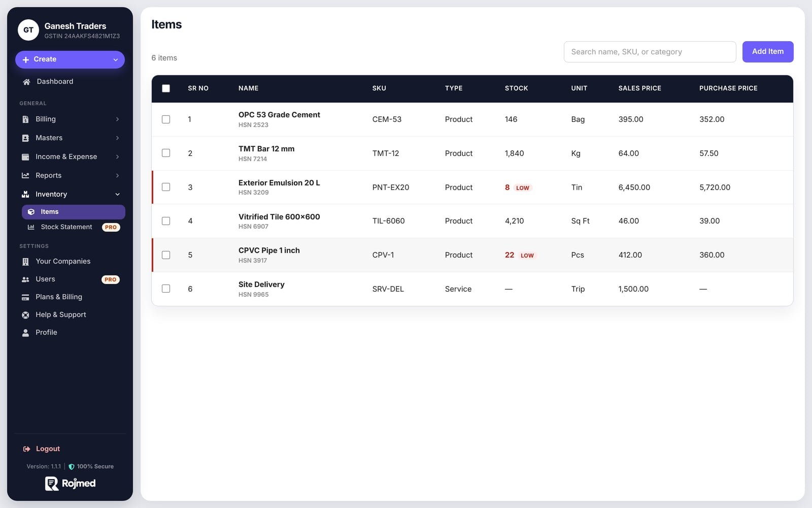Check the OPC 53 Grade Cement row
812x508 pixels.
click(x=166, y=119)
